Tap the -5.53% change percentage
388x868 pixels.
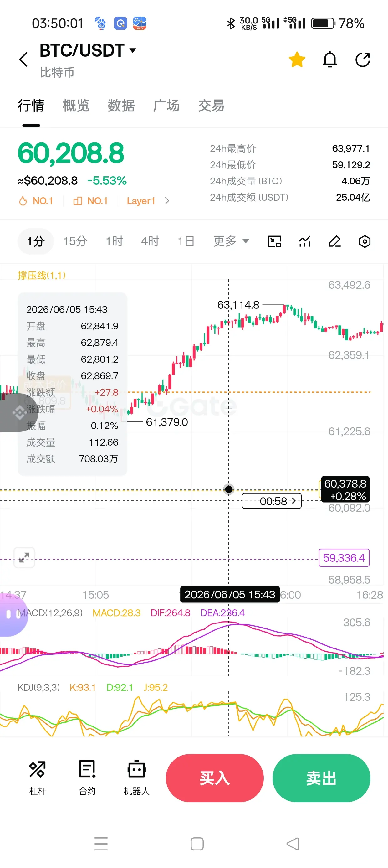click(107, 181)
